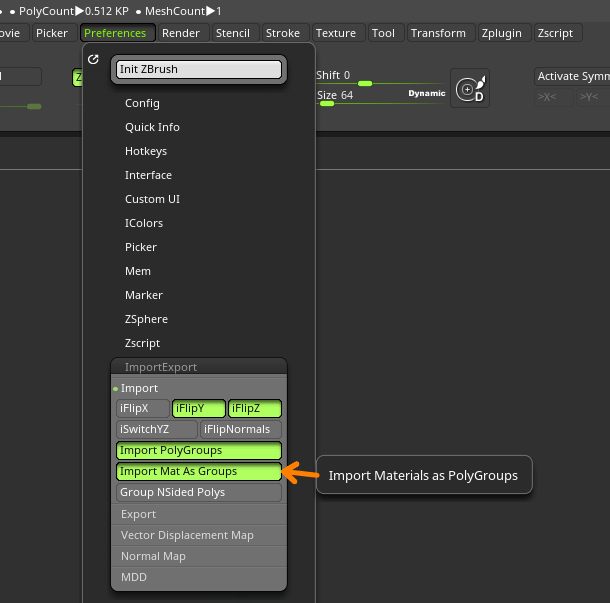Expand the Picker preferences section
Screen dimensions: 610x603
click(x=141, y=247)
